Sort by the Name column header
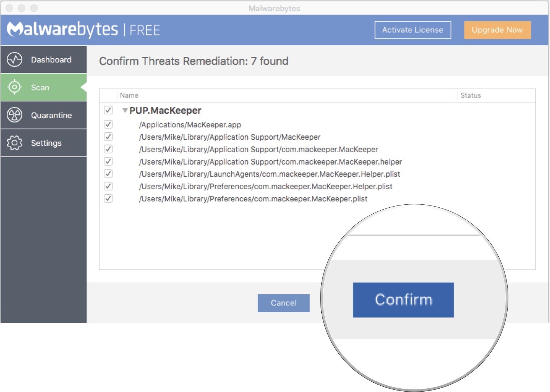 [129, 95]
